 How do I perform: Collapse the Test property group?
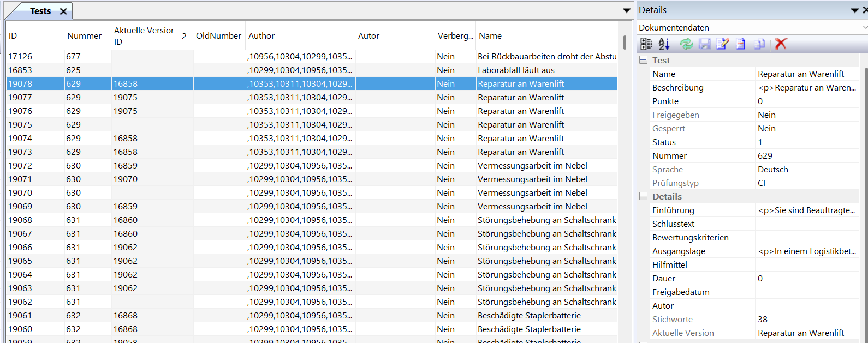tap(644, 60)
